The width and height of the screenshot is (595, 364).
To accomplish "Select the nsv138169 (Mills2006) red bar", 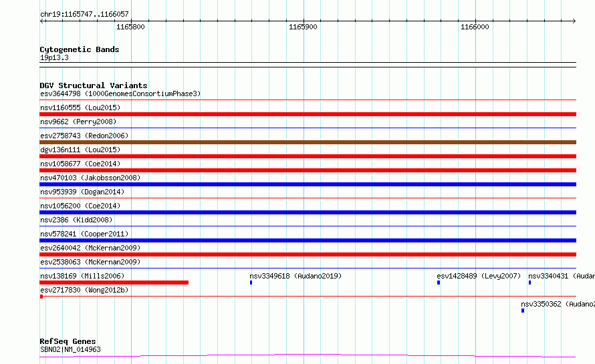I will coord(114,283).
